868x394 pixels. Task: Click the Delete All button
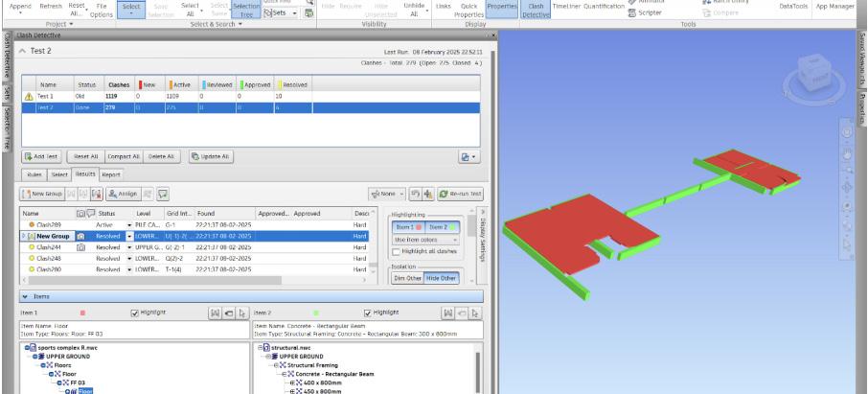click(x=162, y=157)
